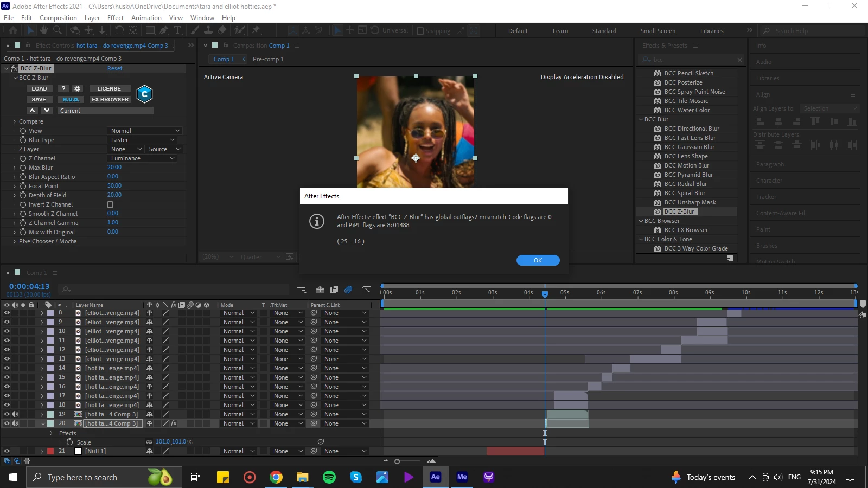The image size is (868, 488).
Task: Select the Rectangle shape tool
Action: 150,30
